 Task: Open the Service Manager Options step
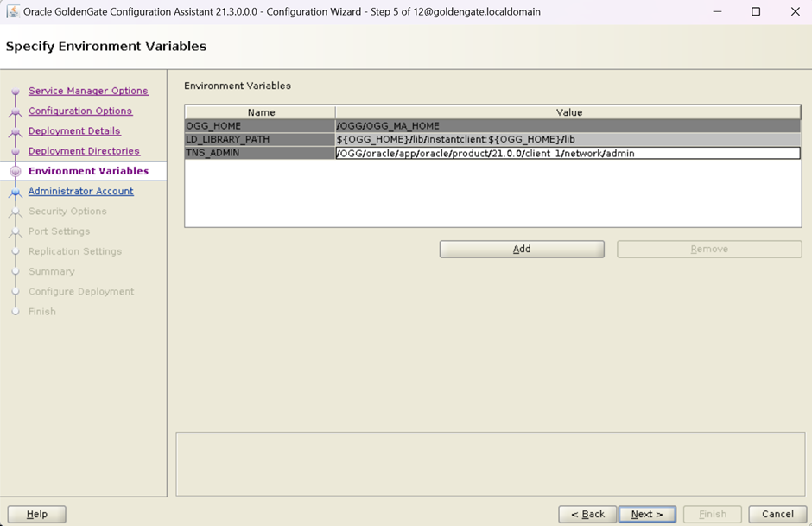coord(88,91)
